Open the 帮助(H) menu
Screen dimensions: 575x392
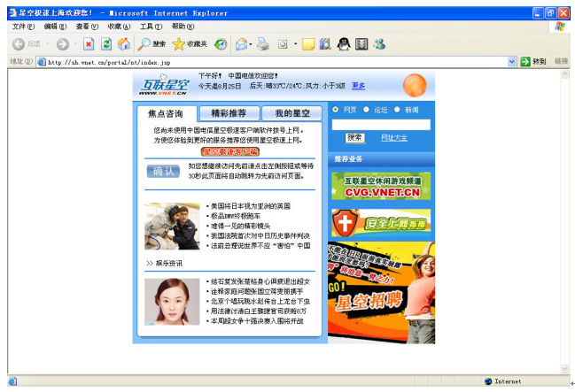click(x=183, y=27)
